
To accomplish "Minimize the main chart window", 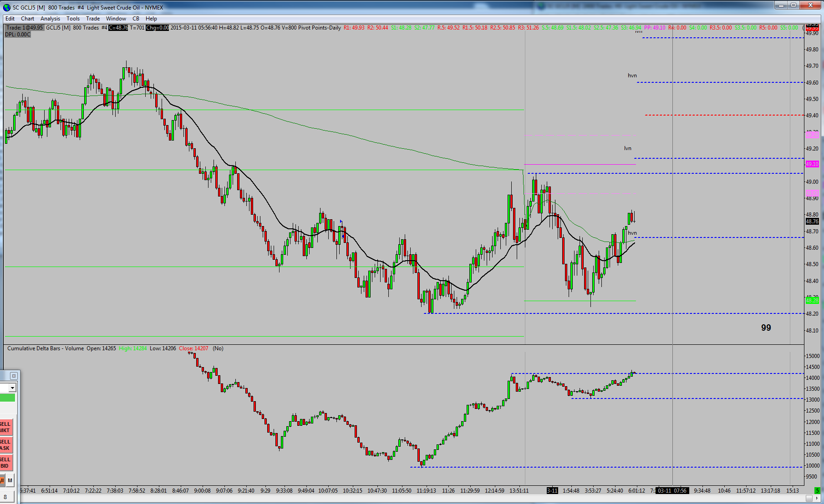I will click(x=782, y=5).
